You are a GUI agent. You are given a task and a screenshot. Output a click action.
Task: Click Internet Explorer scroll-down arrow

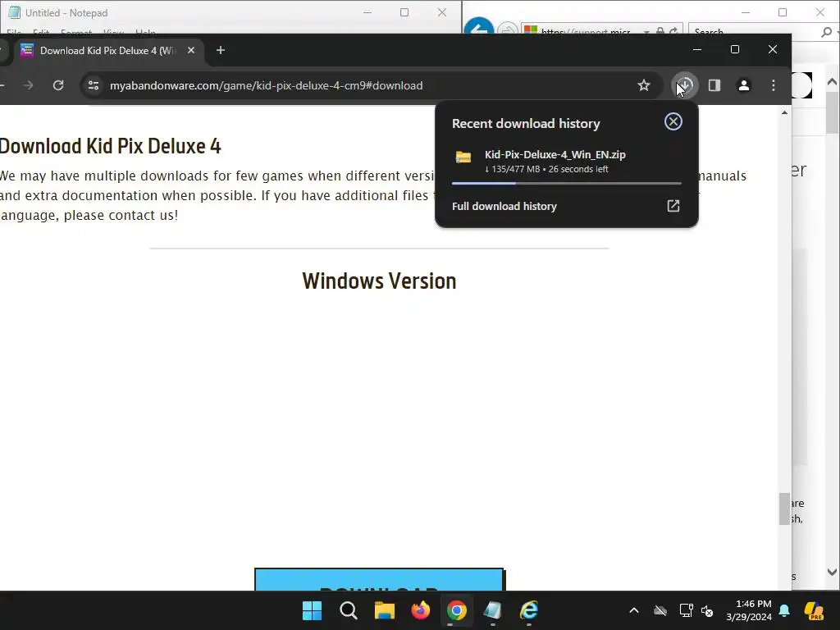click(x=832, y=572)
